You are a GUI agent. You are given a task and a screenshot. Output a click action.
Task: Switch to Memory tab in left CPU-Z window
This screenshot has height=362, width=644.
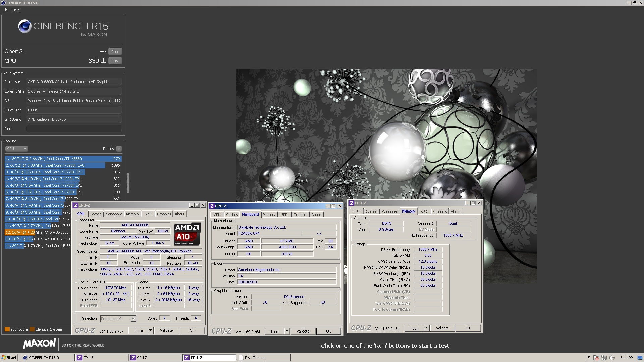coord(132,214)
